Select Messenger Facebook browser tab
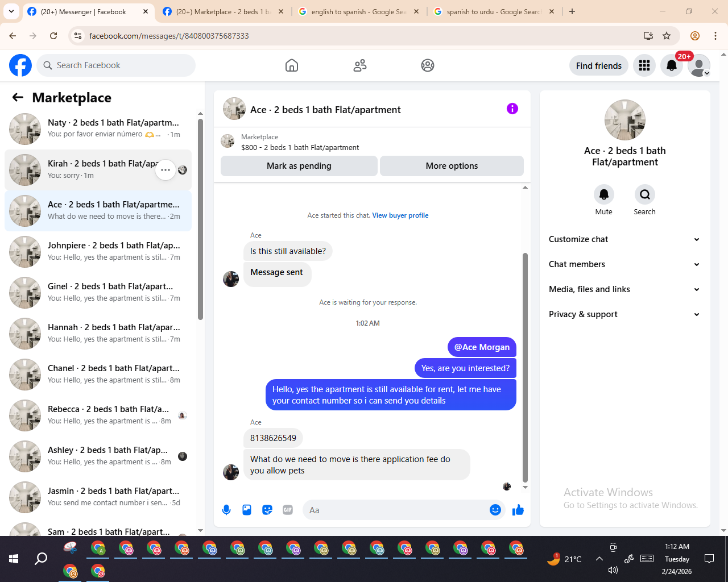Image resolution: width=728 pixels, height=582 pixels. 88,11
